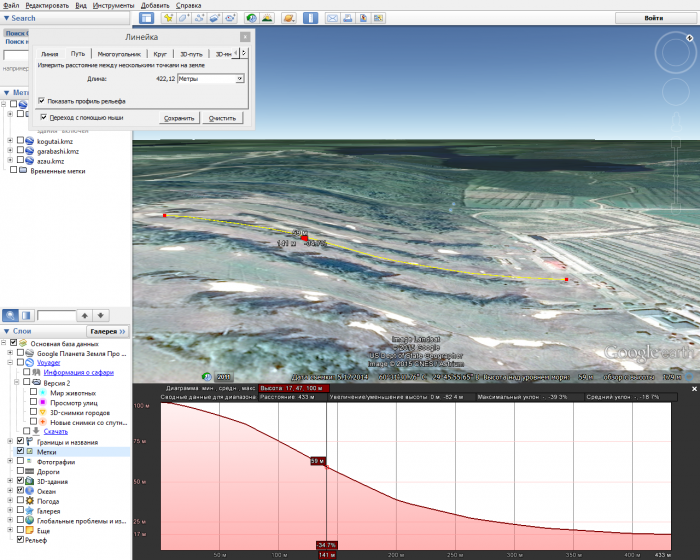
Task: Expand the Фотографии layer node
Action: [10, 461]
